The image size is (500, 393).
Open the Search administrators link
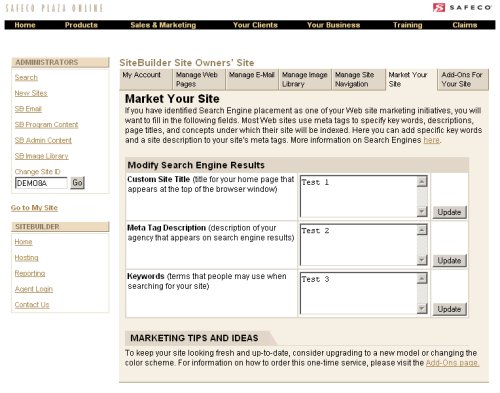click(26, 77)
